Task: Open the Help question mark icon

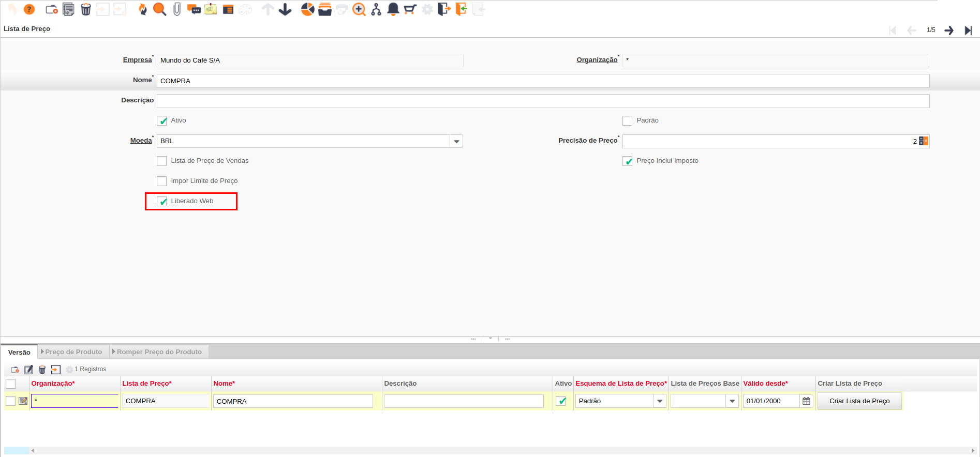Action: click(x=29, y=9)
